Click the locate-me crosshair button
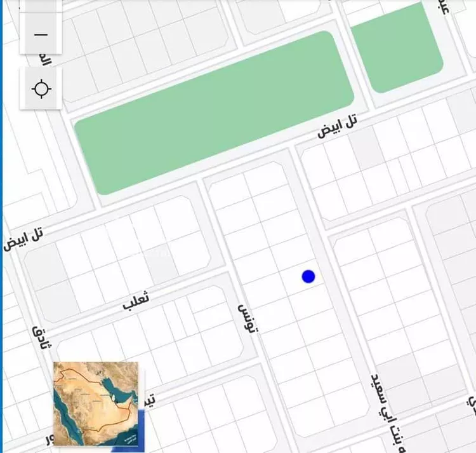Image resolution: width=476 pixels, height=453 pixels. tap(41, 89)
